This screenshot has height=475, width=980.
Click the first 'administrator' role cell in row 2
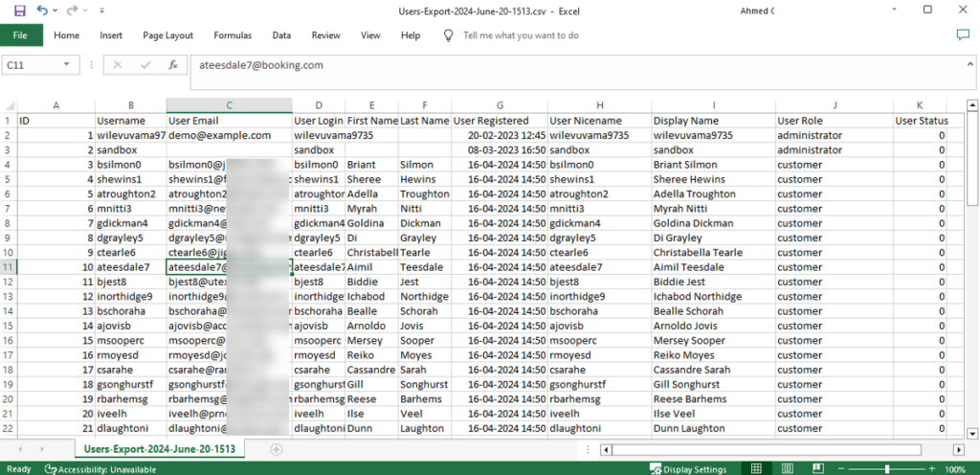[x=835, y=135]
